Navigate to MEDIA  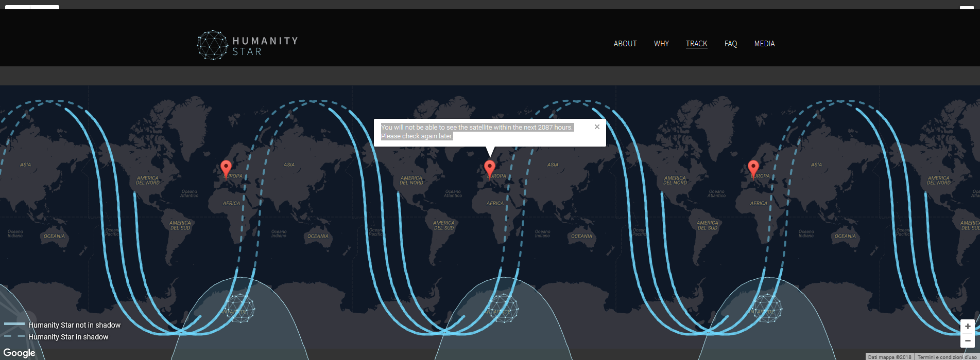pos(764,44)
